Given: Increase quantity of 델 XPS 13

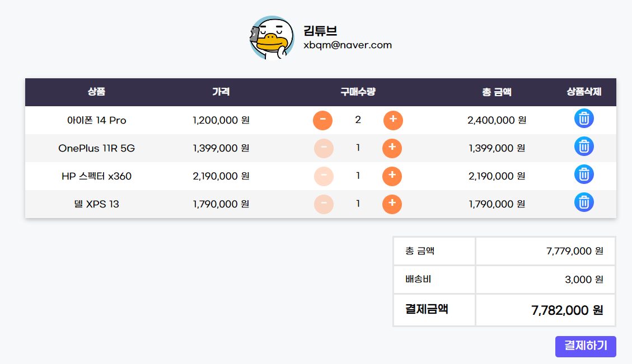Looking at the screenshot, I should (x=392, y=204).
